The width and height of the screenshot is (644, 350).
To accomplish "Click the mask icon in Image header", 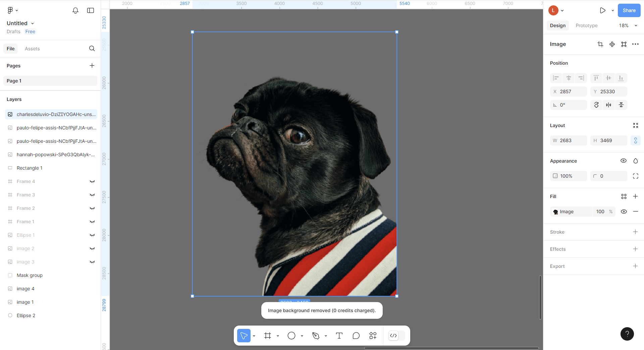I will coord(624,44).
